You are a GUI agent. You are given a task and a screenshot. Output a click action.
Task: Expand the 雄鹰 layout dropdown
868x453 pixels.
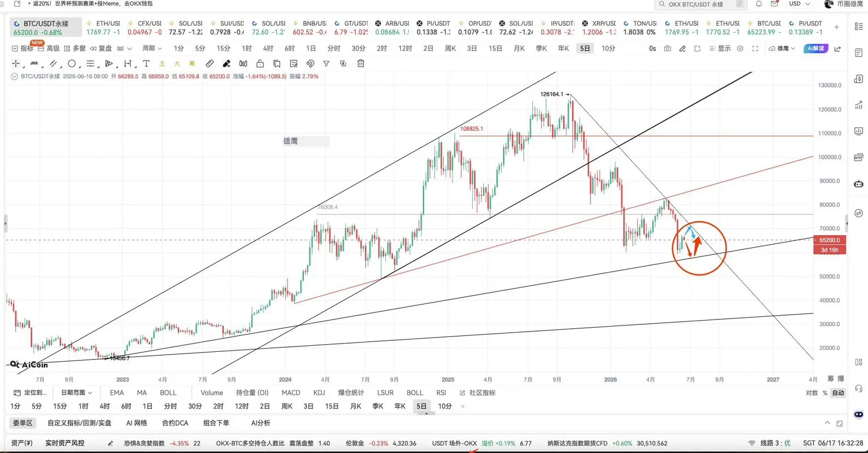point(782,49)
